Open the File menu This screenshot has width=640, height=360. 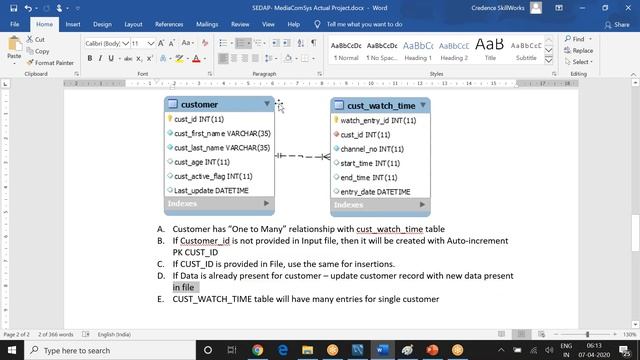click(x=15, y=24)
